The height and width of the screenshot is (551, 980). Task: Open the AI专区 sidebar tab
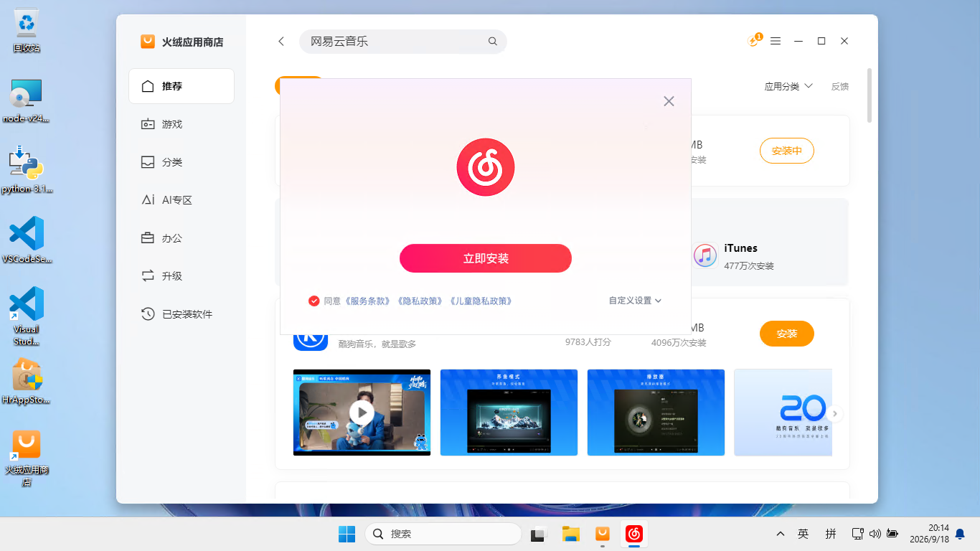tap(182, 200)
